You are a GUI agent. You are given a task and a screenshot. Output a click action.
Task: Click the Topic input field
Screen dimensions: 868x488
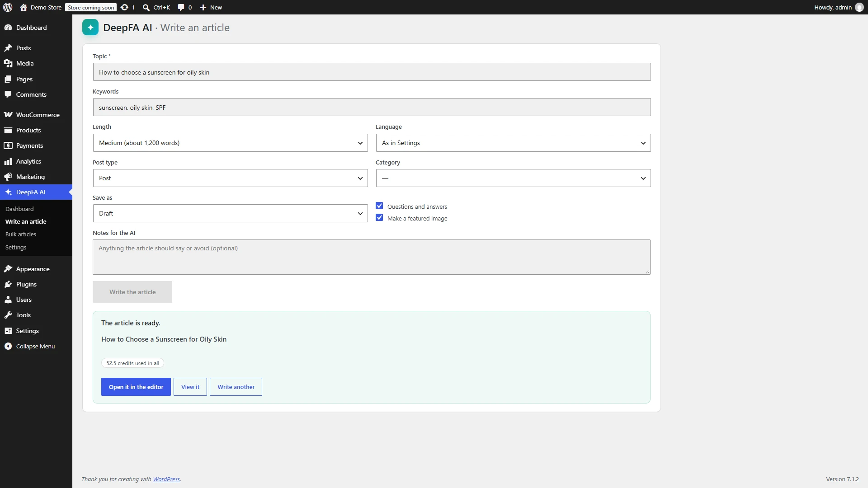coord(372,72)
